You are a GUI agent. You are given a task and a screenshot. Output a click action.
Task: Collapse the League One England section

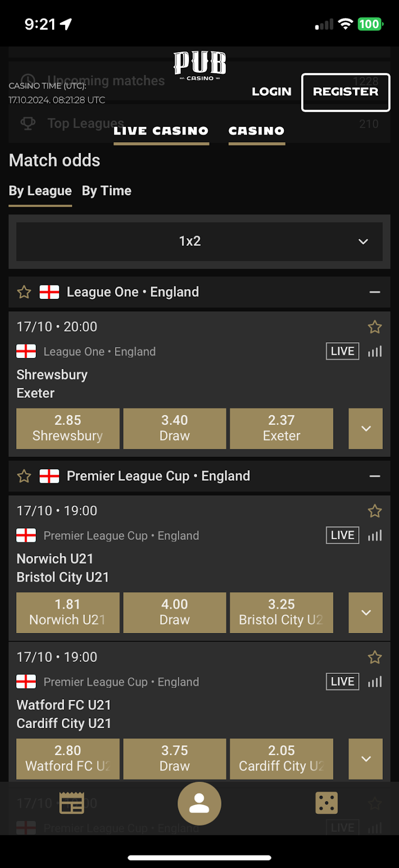(375, 292)
